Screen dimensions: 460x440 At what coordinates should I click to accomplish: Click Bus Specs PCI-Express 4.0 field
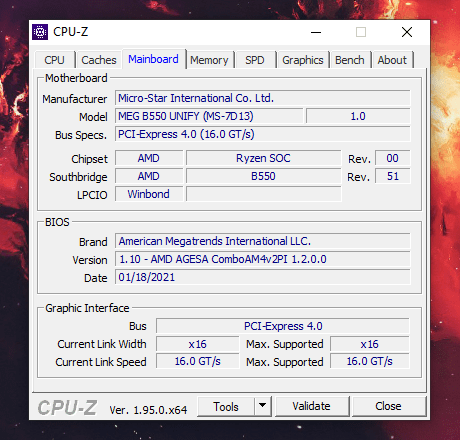click(263, 134)
